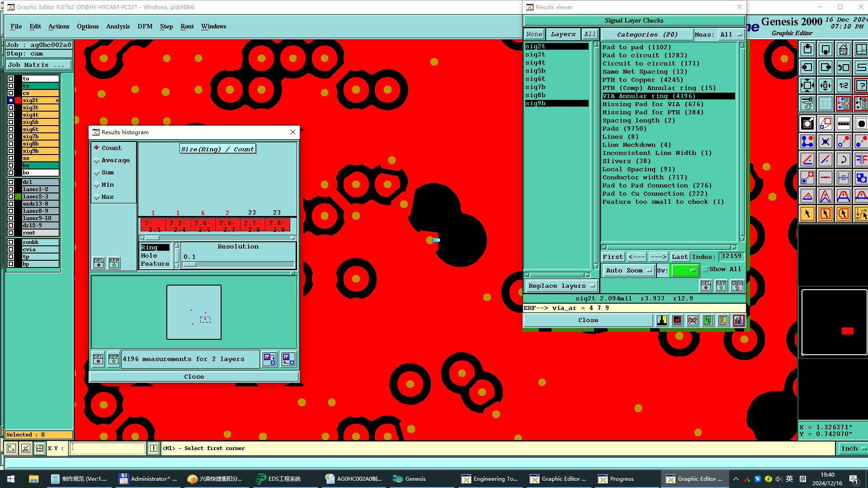This screenshot has width=868, height=488.
Task: Enable the Show All checkbox
Action: tap(705, 269)
